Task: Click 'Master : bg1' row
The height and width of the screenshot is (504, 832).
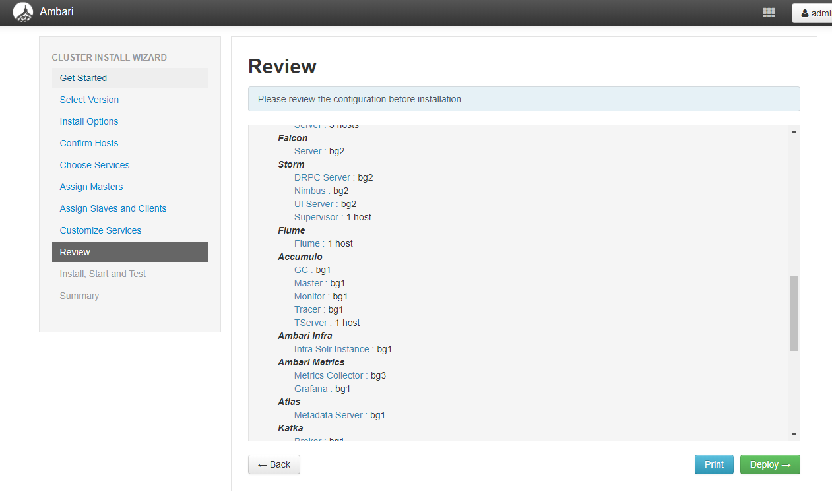Action: pos(320,283)
